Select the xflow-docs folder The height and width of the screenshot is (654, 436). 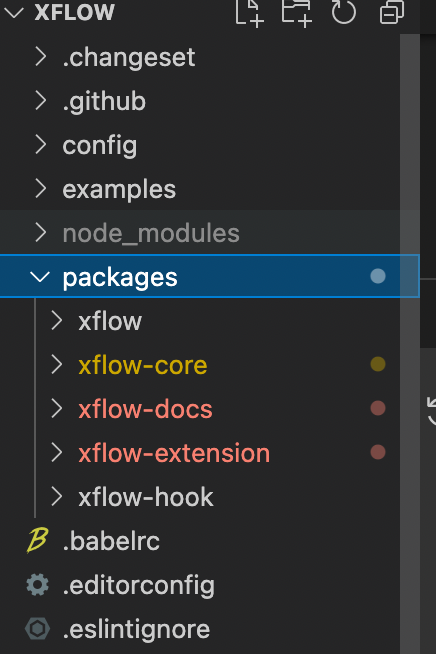(145, 409)
